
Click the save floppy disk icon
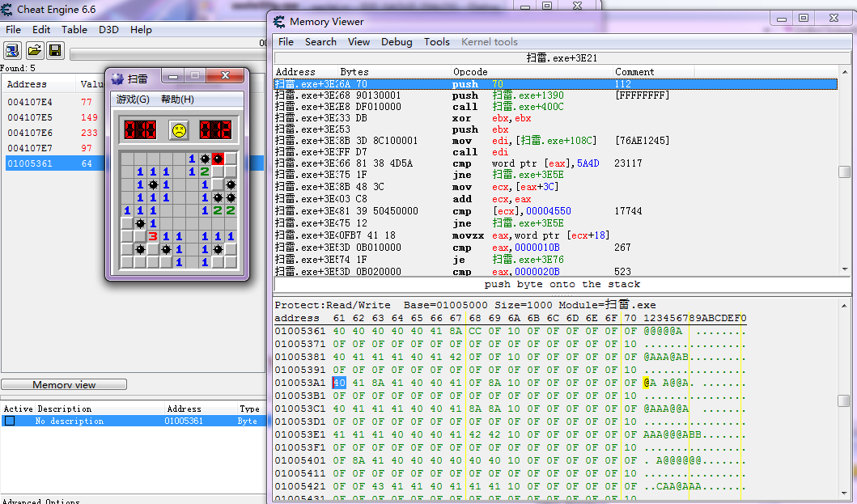tap(55, 51)
